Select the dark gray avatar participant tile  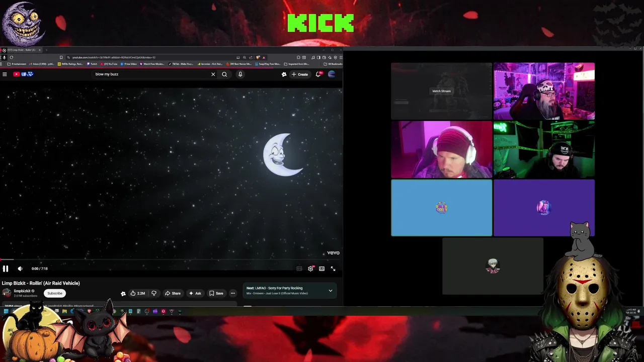coord(493,266)
